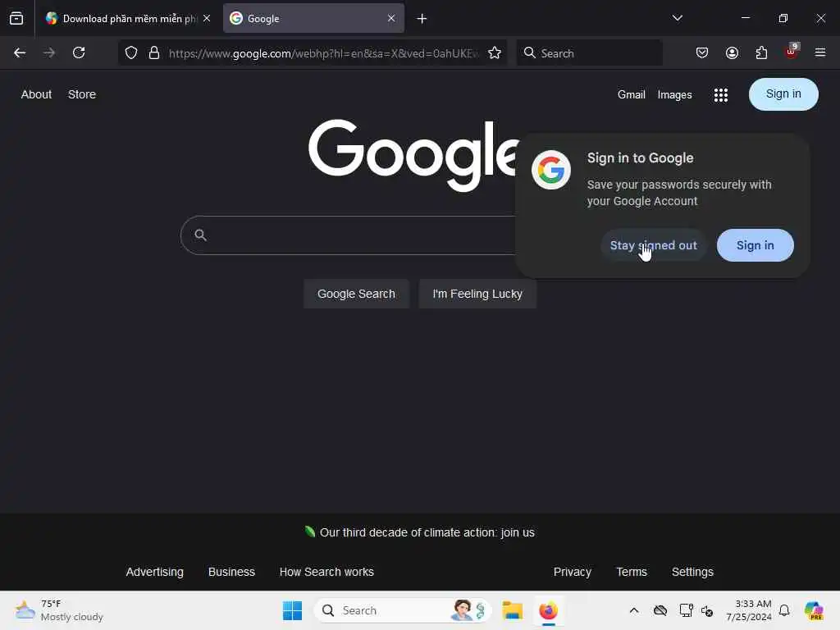Image resolution: width=840 pixels, height=630 pixels.
Task: Click Firefox icon in taskbar
Action: (x=548, y=610)
